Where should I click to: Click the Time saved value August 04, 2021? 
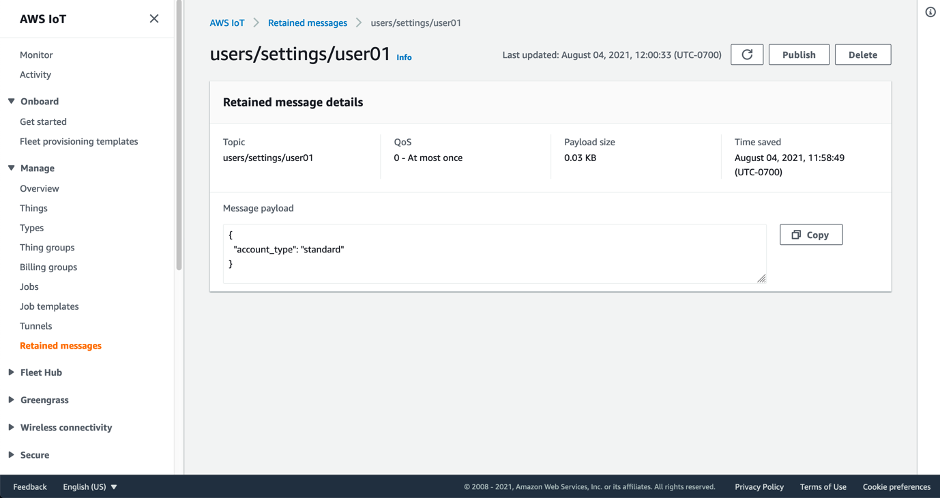[x=790, y=165]
